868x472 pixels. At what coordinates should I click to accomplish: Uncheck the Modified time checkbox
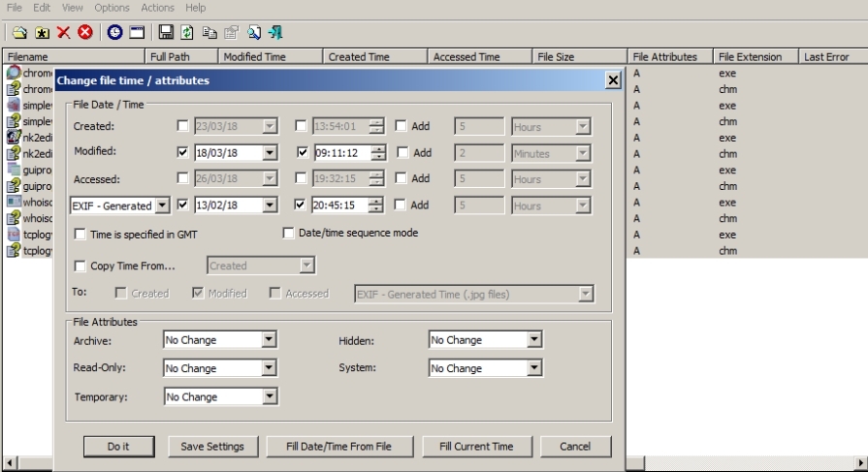point(303,152)
